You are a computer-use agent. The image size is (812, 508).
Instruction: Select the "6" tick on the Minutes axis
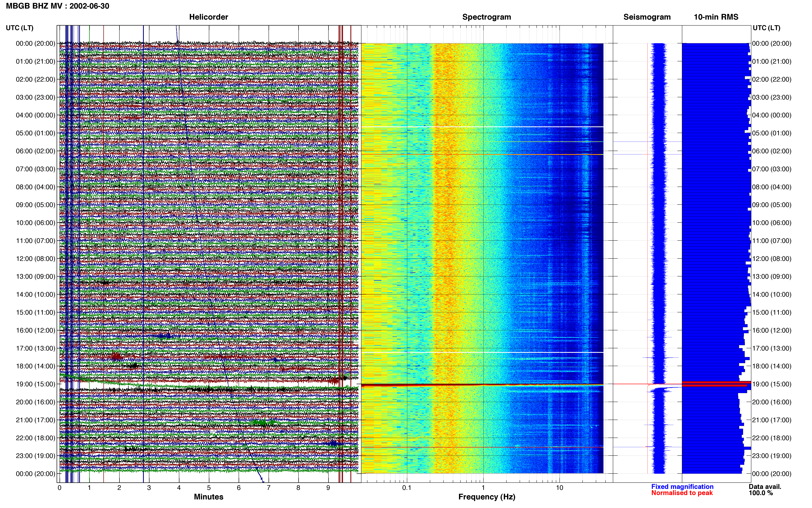tap(239, 488)
